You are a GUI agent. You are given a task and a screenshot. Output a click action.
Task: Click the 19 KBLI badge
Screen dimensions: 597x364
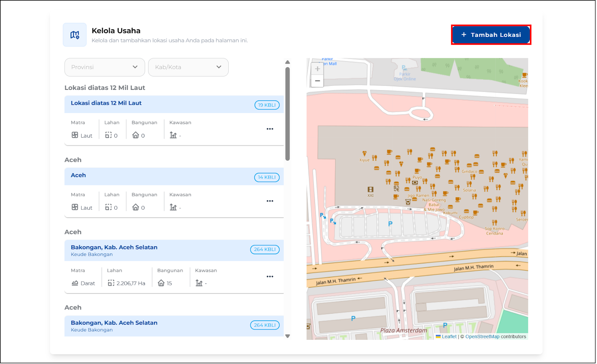[x=267, y=105]
